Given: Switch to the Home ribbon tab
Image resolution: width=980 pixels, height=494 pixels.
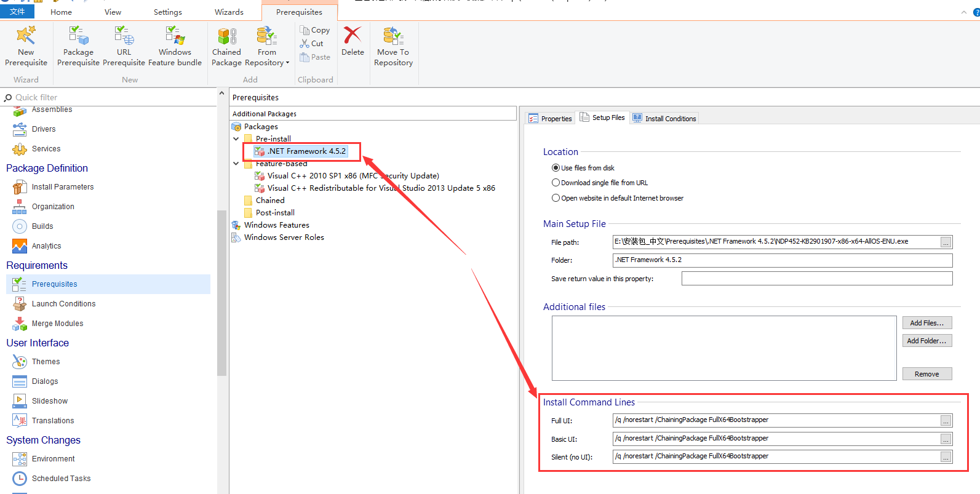Looking at the screenshot, I should tap(61, 12).
